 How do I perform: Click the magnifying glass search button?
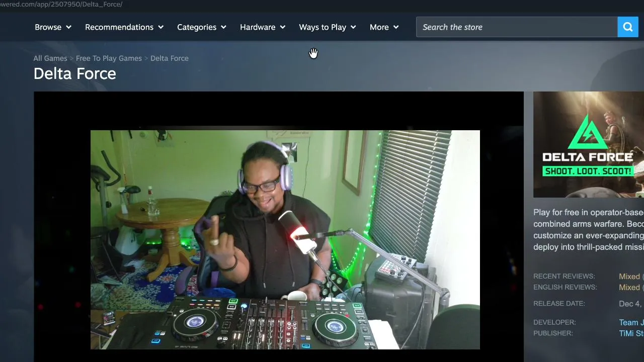(628, 27)
